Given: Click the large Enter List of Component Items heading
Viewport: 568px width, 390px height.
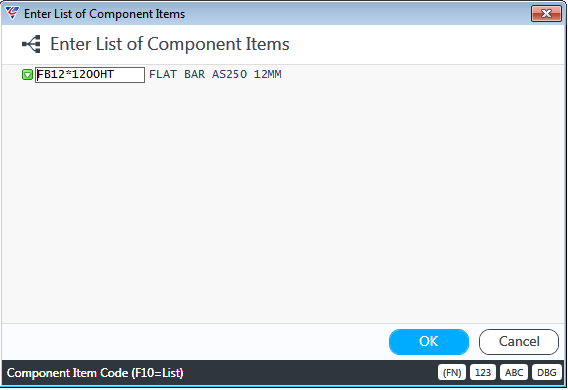Looking at the screenshot, I should tap(170, 44).
